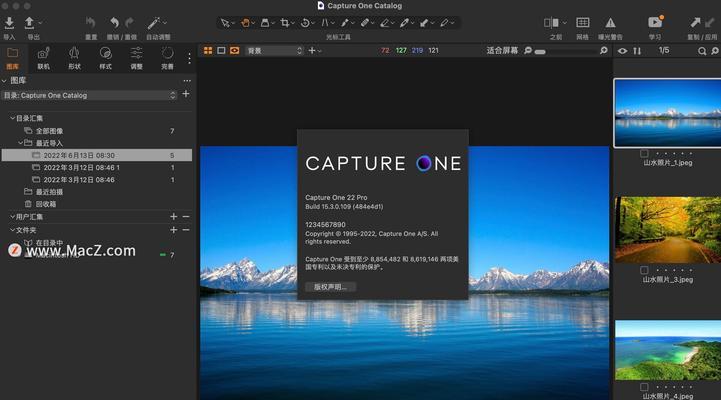Select thumbnail 山水照片_1.jpeg
Viewport: 721px width, 400px height.
[x=667, y=113]
